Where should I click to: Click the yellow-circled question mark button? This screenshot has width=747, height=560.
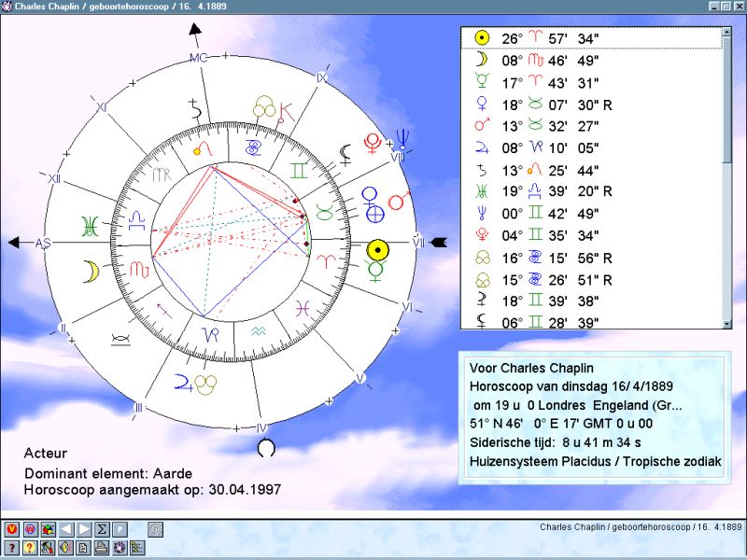[x=30, y=548]
